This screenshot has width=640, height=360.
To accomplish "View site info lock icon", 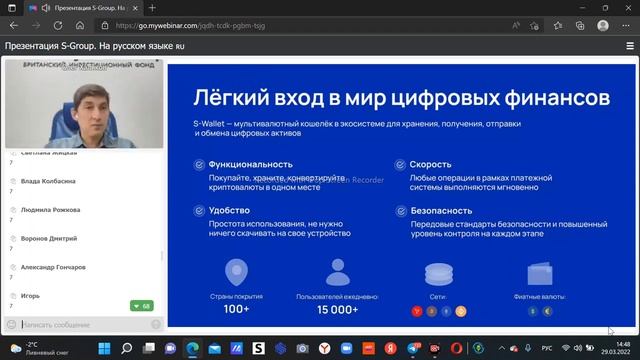I will click(x=105, y=26).
